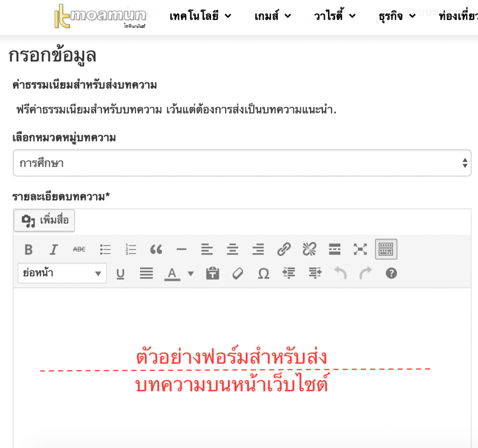Toggle italic formatting in the editor
Screen dimensions: 478x448
coord(54,249)
